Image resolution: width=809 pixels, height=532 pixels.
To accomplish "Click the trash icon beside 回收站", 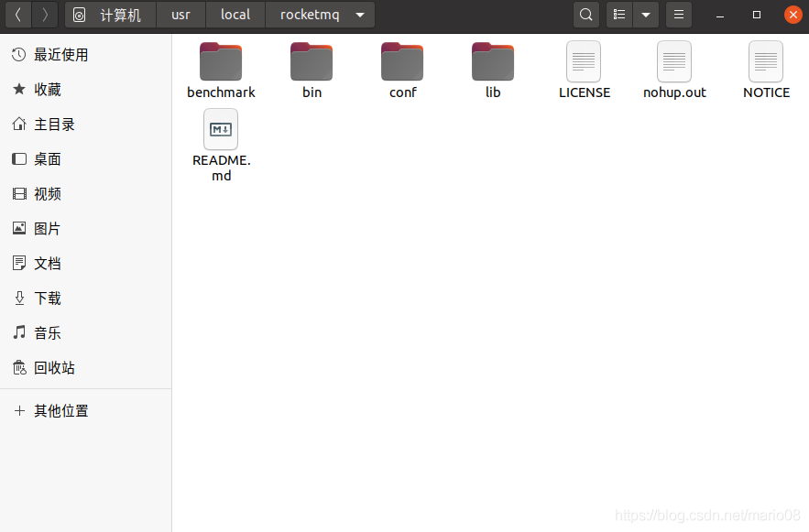I will (19, 367).
